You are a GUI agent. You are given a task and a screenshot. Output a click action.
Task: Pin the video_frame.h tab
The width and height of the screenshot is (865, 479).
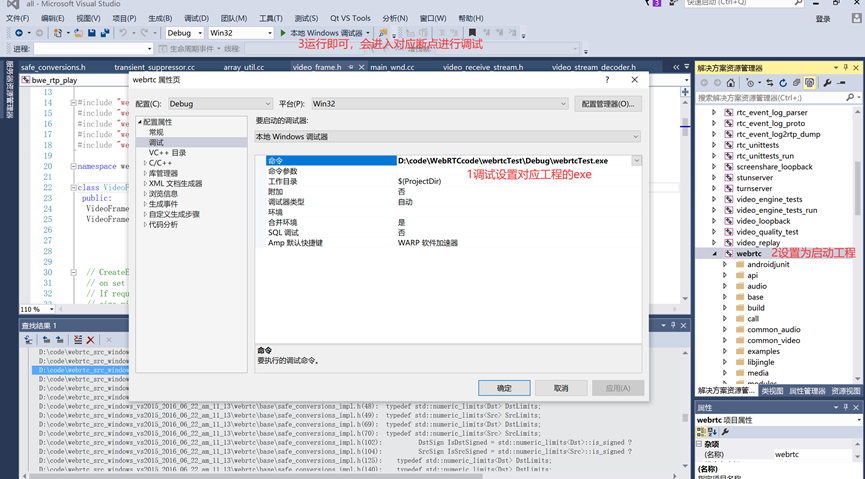click(x=350, y=67)
